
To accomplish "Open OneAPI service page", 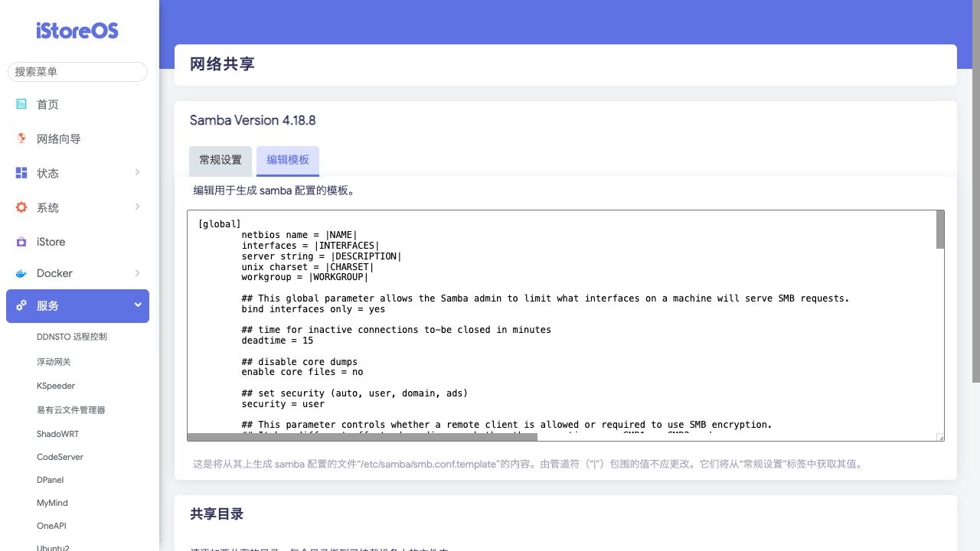I will click(x=51, y=526).
